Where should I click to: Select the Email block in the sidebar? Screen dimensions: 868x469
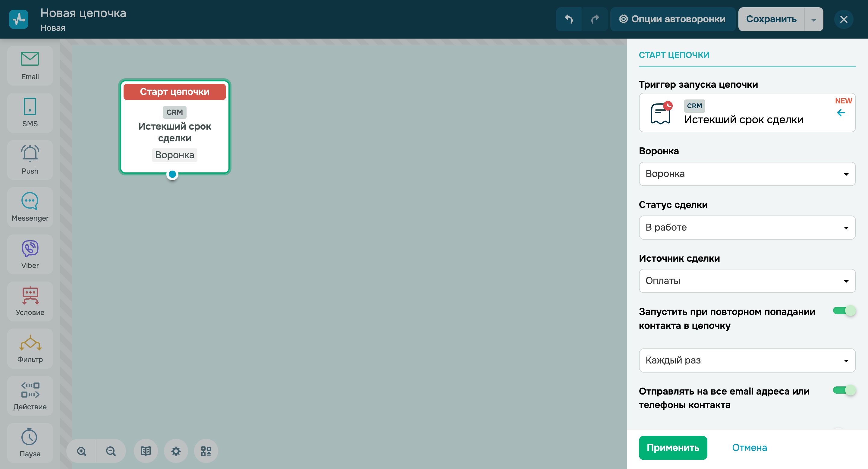(30, 65)
